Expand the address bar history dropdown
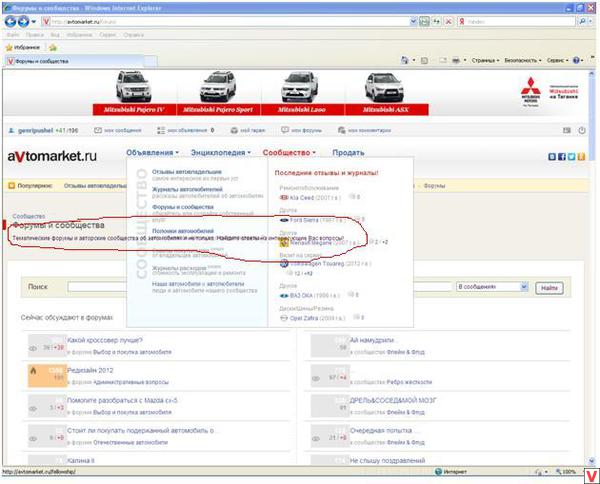 [413, 21]
